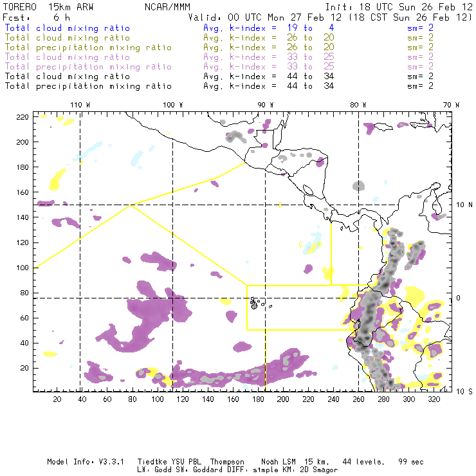Click the olive "Total precipitation mixing ratio" legend row
This screenshot has height=476, width=476.
click(88, 48)
